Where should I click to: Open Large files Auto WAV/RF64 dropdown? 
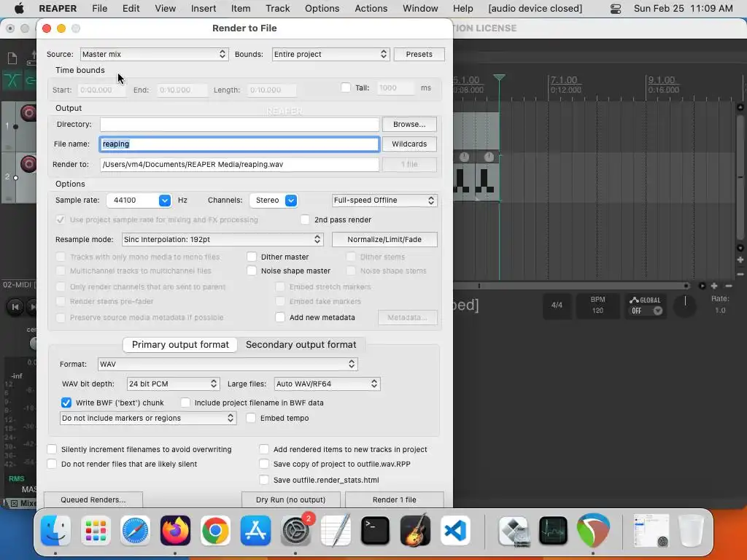(328, 384)
